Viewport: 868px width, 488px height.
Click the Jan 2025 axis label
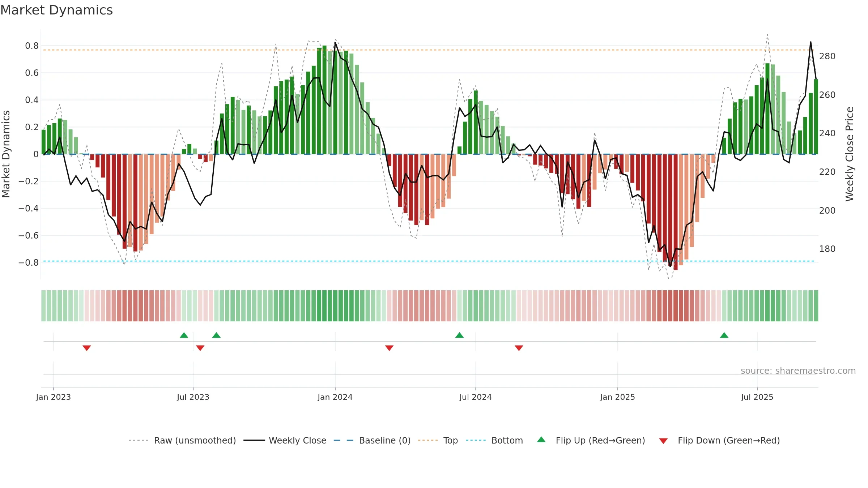point(617,397)
